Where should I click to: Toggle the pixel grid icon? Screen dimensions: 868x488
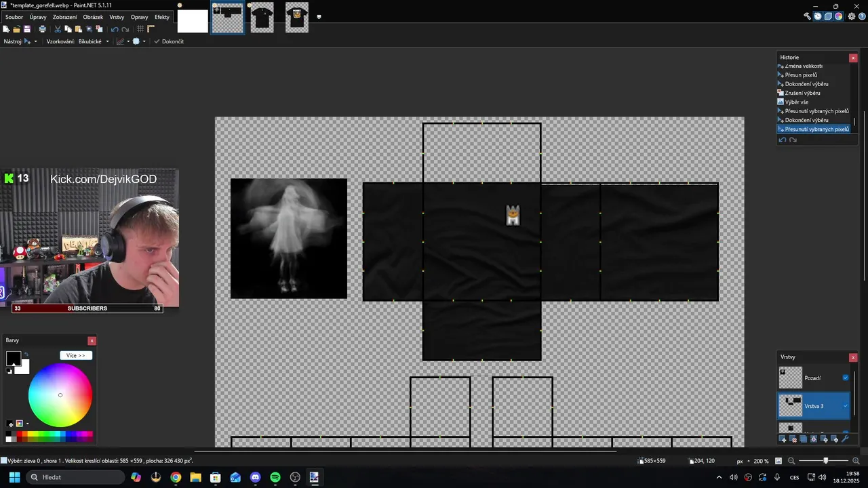click(x=140, y=29)
